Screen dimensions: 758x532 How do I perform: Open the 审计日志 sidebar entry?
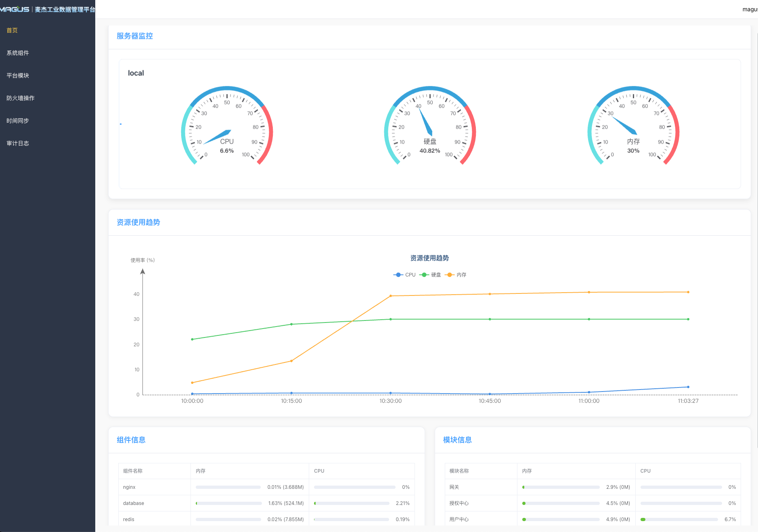pos(18,143)
